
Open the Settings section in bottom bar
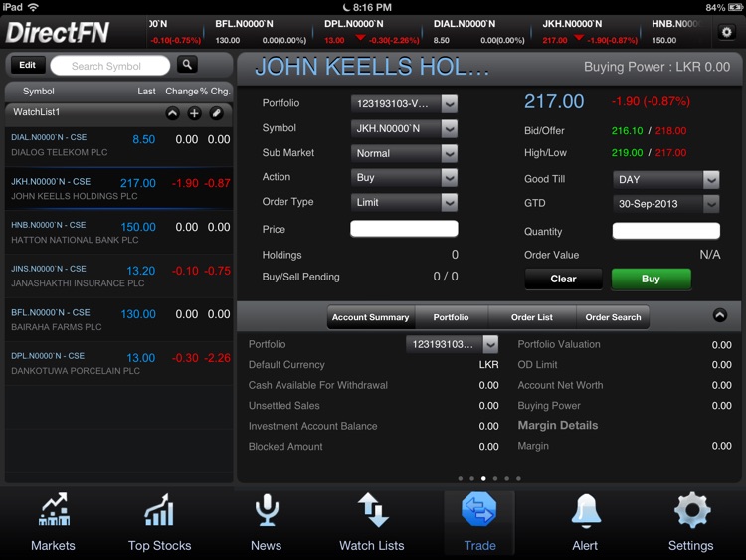tap(691, 522)
